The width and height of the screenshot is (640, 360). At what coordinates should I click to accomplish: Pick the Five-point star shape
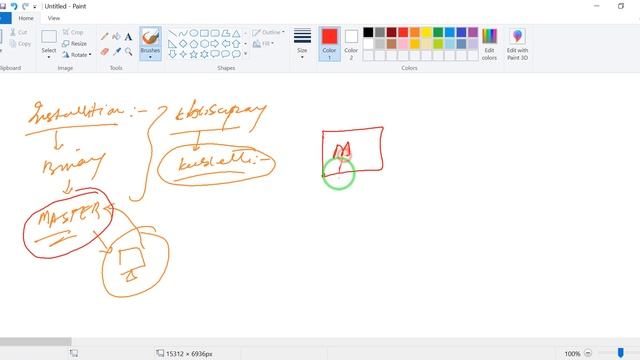pos(194,54)
